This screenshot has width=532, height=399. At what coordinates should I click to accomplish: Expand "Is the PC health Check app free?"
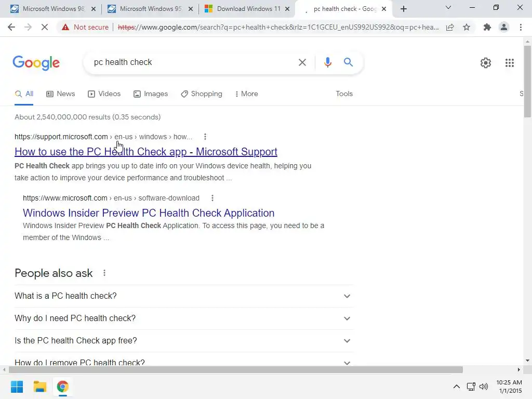(x=184, y=341)
